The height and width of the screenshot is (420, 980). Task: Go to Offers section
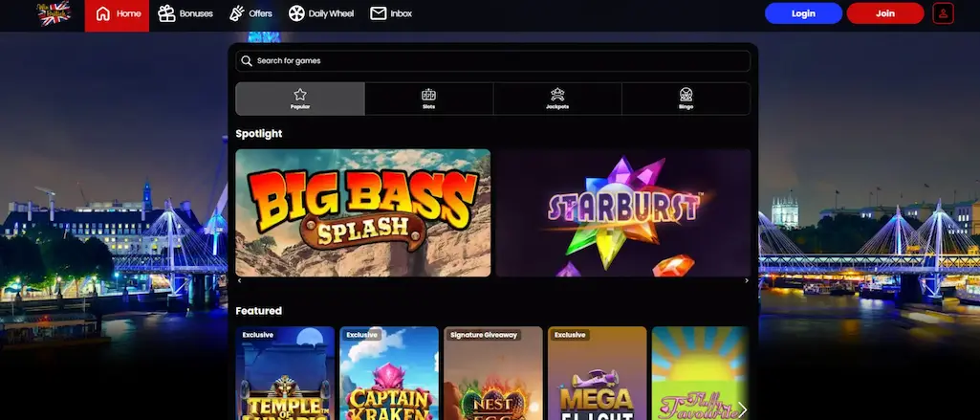[250, 13]
